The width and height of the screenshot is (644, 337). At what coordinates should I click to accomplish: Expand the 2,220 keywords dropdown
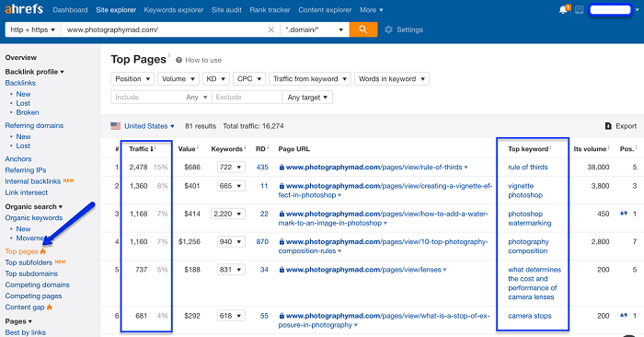228,214
